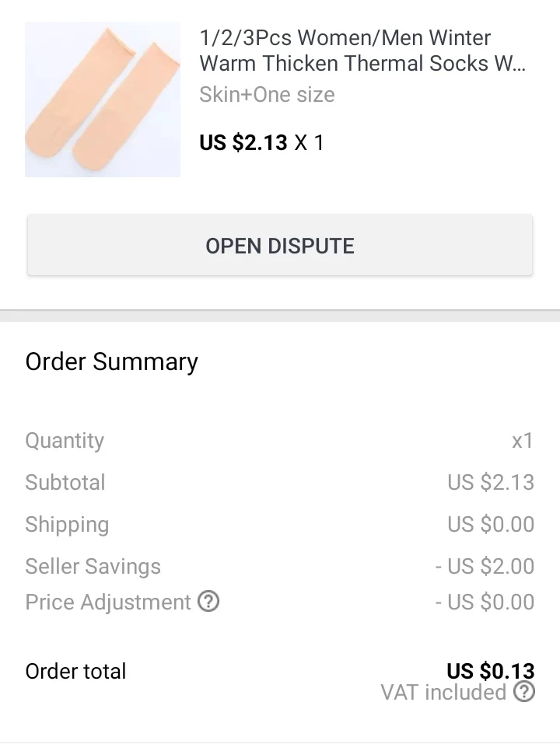
Task: Tap the Shipping row label
Action: [67, 524]
